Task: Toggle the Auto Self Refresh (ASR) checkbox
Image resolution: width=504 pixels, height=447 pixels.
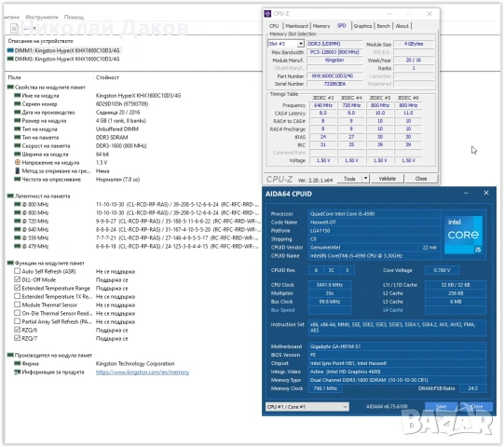Action: [18, 271]
